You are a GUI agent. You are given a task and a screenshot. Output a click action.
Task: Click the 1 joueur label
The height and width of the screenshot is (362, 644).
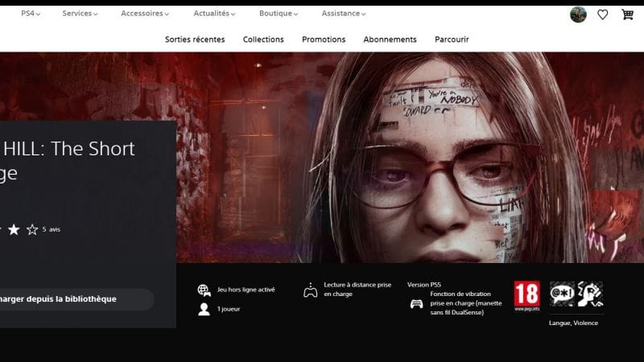229,309
